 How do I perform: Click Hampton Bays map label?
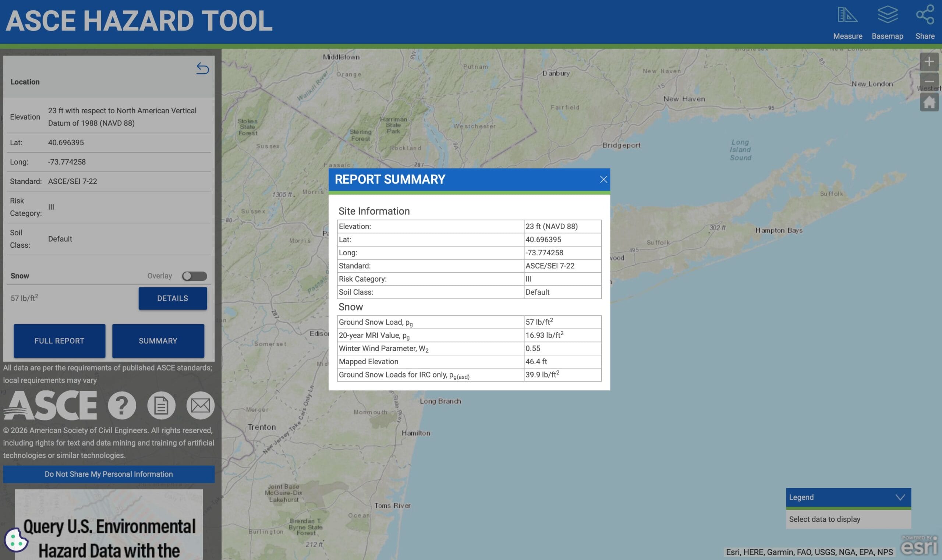779,230
